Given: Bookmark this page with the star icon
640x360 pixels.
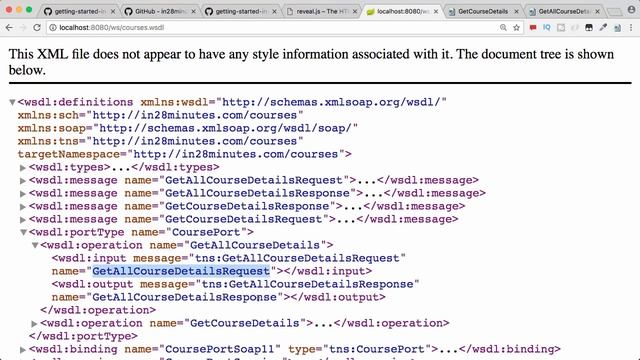Looking at the screenshot, I should tap(516, 27).
